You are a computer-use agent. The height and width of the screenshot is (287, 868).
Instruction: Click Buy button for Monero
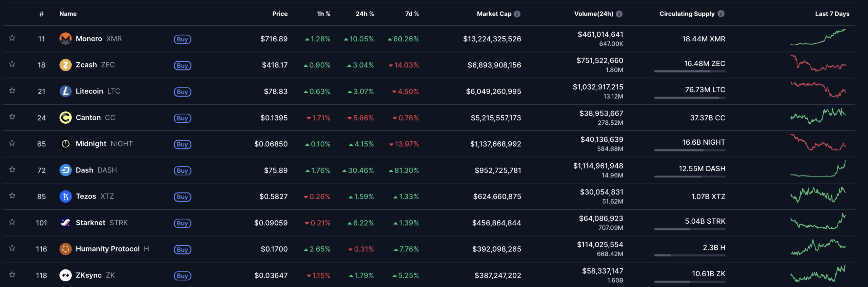point(182,39)
